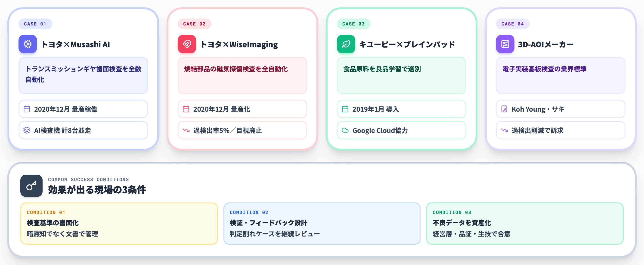Click the gear icon beside トヨタ×Musashi AI
Screen dimensions: 644x265
click(x=28, y=44)
